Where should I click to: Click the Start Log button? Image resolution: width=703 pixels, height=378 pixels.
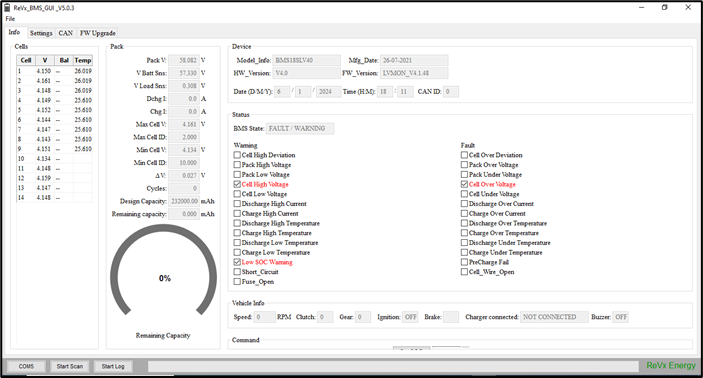point(113,366)
